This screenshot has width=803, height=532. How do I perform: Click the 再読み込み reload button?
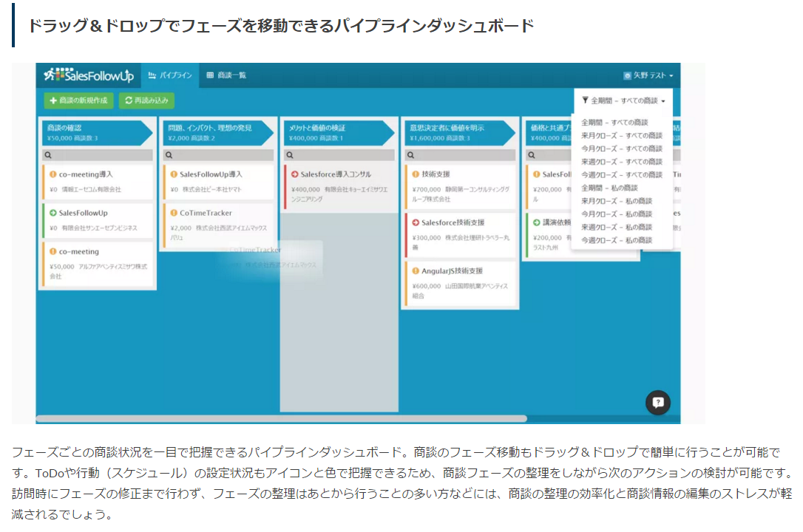147,100
